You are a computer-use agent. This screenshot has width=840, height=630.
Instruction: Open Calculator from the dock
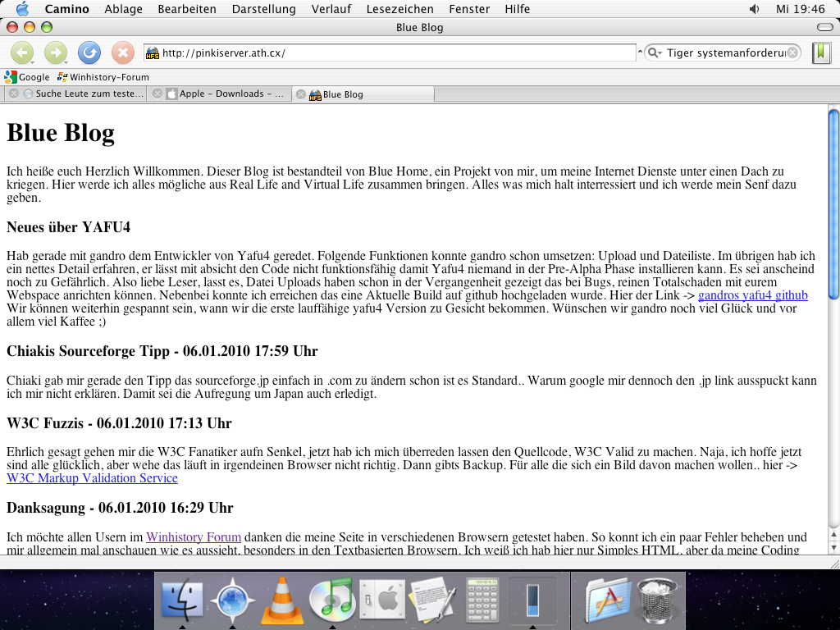tap(482, 600)
